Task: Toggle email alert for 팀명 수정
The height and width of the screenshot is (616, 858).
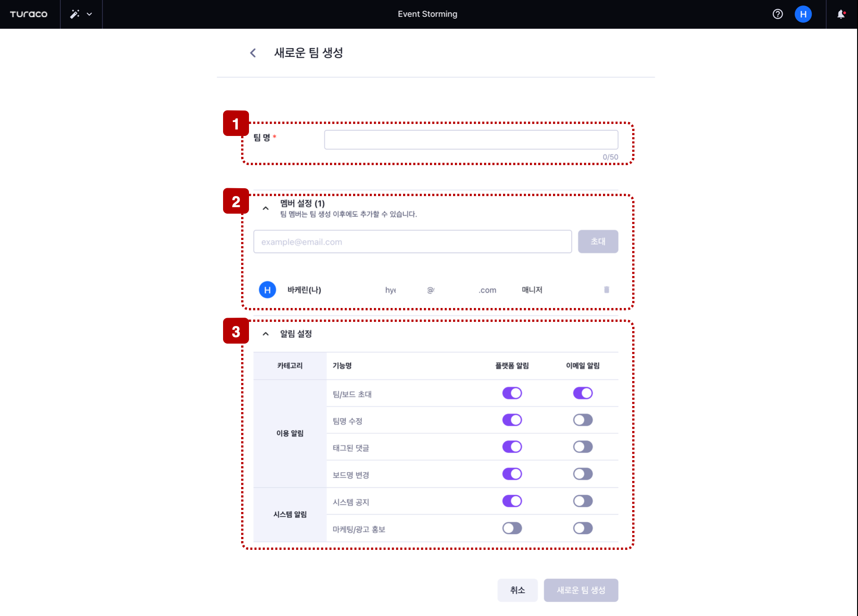Action: (x=583, y=420)
